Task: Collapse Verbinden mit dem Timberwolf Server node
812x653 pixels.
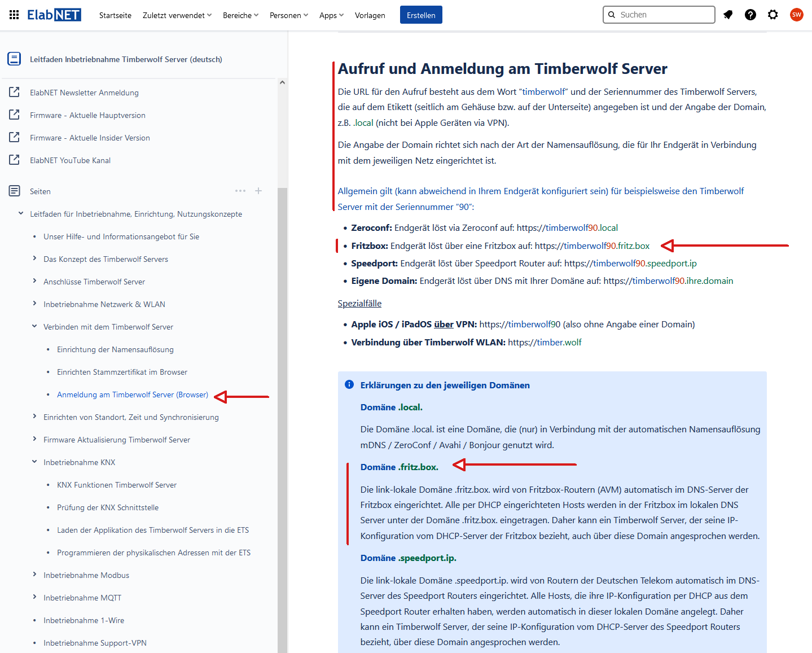Action: point(34,326)
